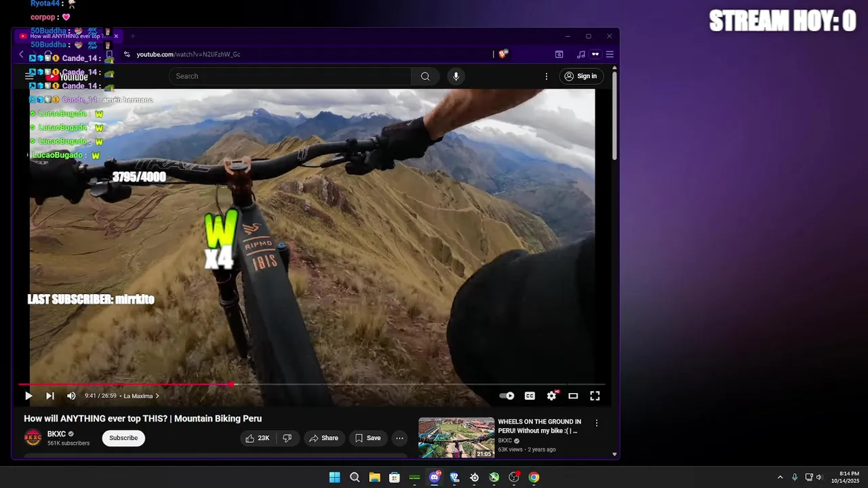Mute the video volume
Screen dimensions: 868x488
pyautogui.click(x=71, y=396)
